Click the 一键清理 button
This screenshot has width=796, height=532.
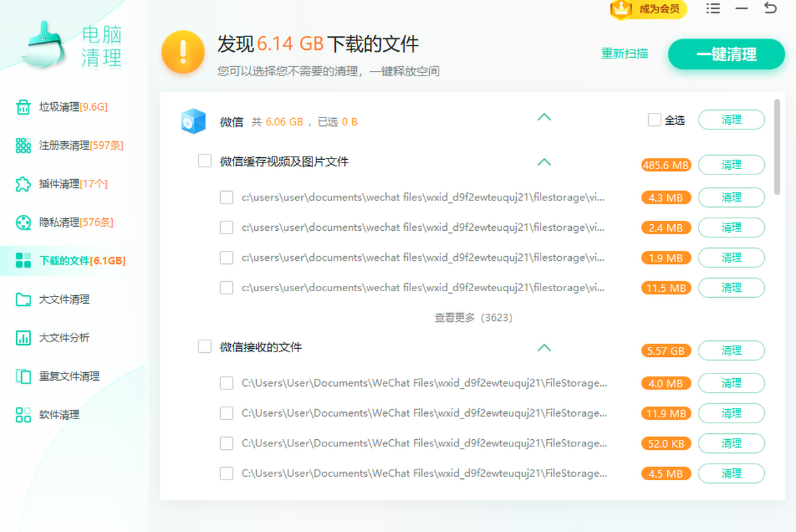pos(726,54)
